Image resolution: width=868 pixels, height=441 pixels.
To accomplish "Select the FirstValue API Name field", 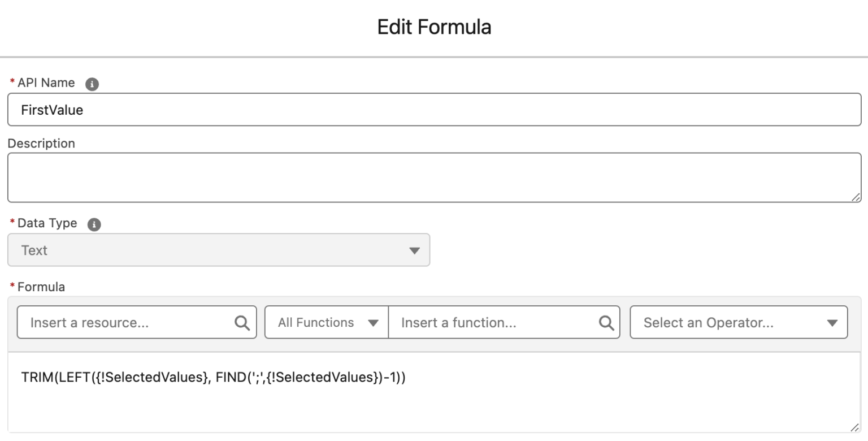I will tap(226, 110).
